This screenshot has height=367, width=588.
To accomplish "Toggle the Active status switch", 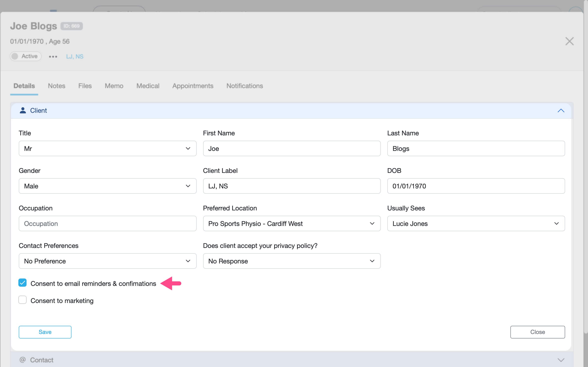I will 15,56.
